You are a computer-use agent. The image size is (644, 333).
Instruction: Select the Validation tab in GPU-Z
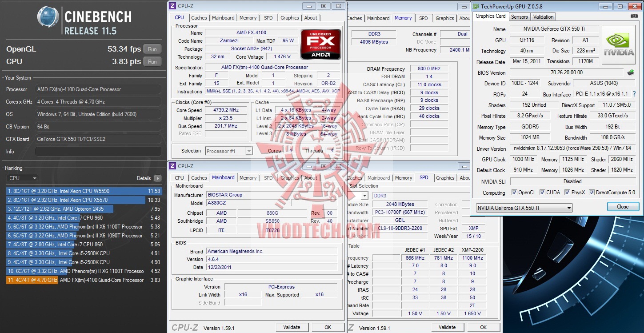pos(543,17)
